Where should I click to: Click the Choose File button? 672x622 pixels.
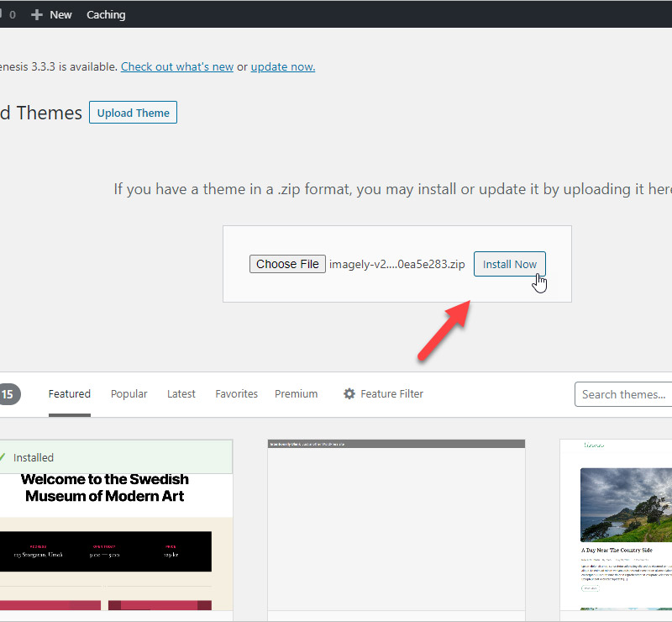(x=287, y=264)
